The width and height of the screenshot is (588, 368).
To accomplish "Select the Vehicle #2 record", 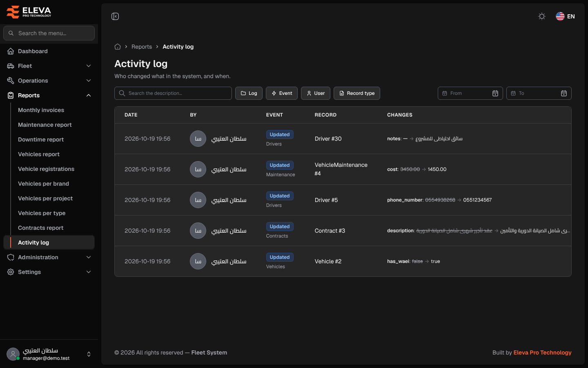I will point(328,261).
